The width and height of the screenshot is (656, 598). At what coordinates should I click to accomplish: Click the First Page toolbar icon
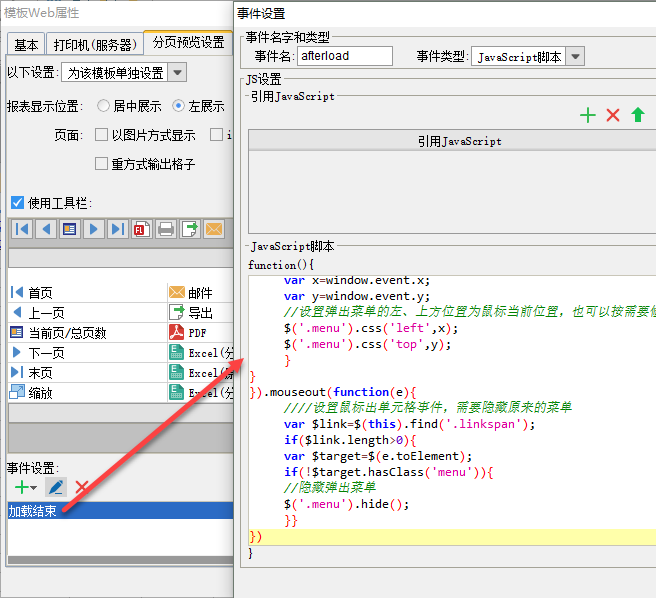coord(21,229)
